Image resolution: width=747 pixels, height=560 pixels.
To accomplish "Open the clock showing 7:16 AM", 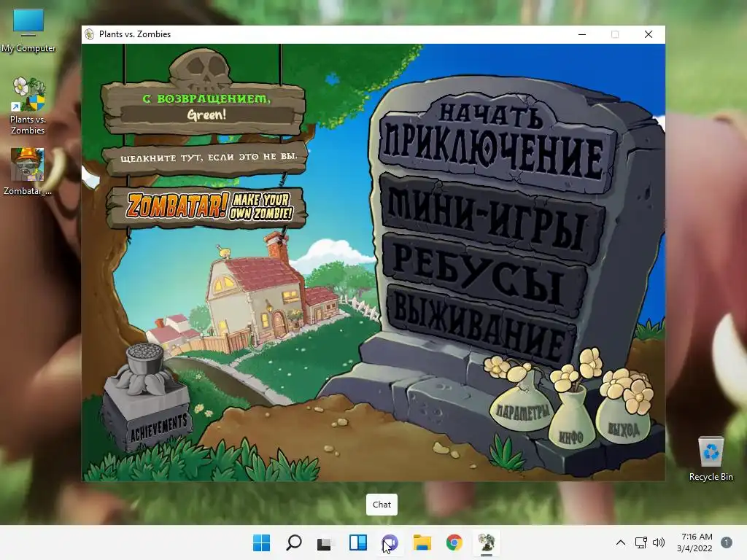I will (694, 542).
